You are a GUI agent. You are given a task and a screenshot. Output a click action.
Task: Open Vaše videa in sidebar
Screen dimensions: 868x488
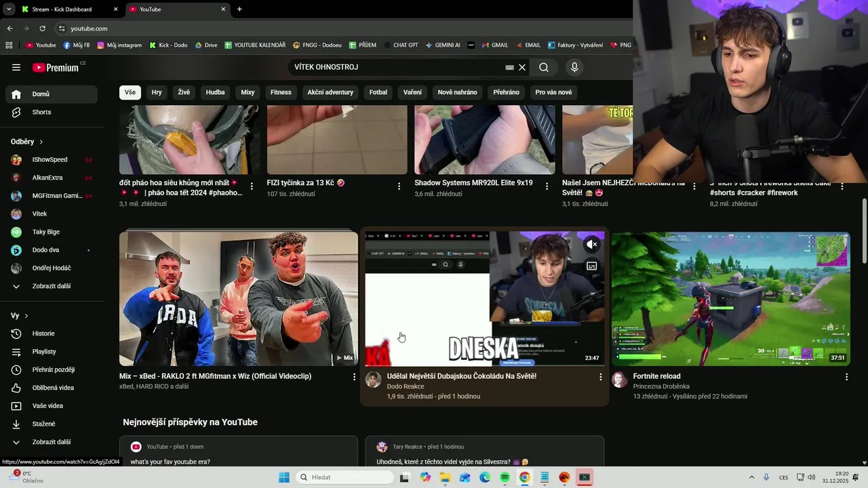pyautogui.click(x=52, y=406)
